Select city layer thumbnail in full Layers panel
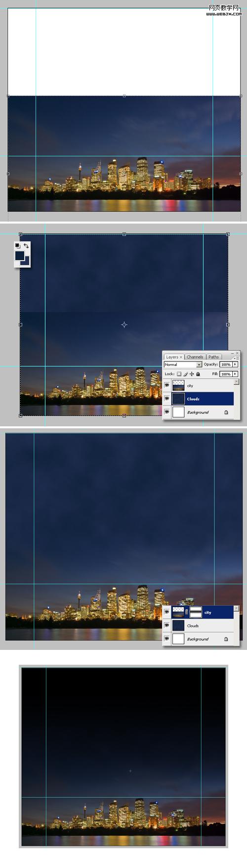The image size is (247, 868). click(x=178, y=385)
